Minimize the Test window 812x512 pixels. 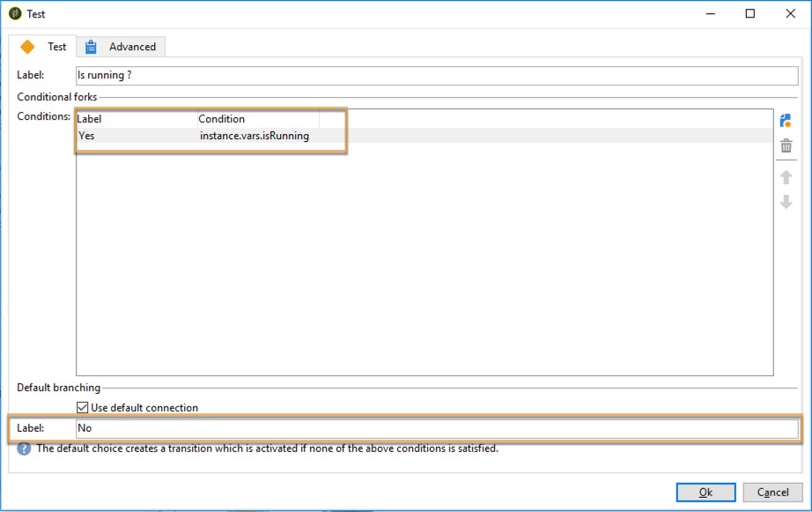click(x=711, y=14)
